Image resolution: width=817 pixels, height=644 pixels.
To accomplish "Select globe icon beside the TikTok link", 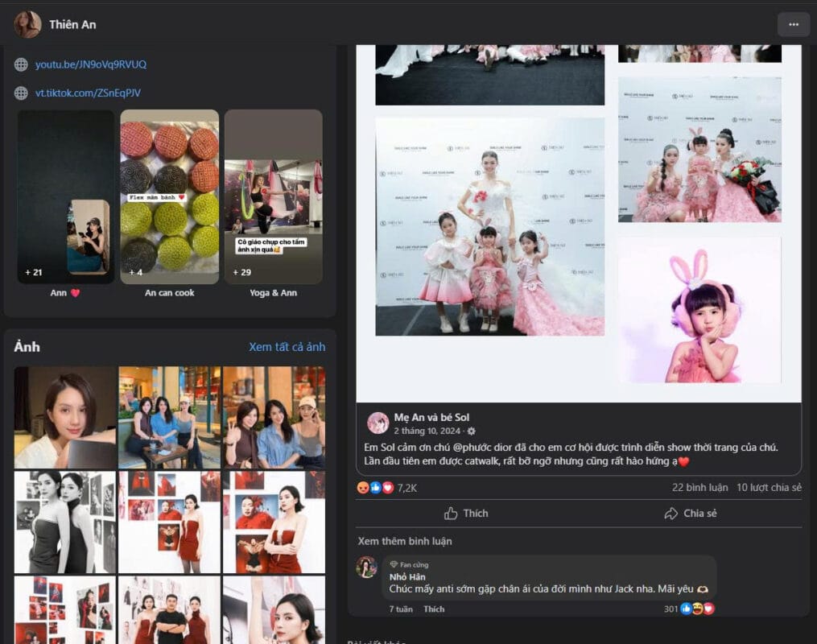I will (21, 93).
